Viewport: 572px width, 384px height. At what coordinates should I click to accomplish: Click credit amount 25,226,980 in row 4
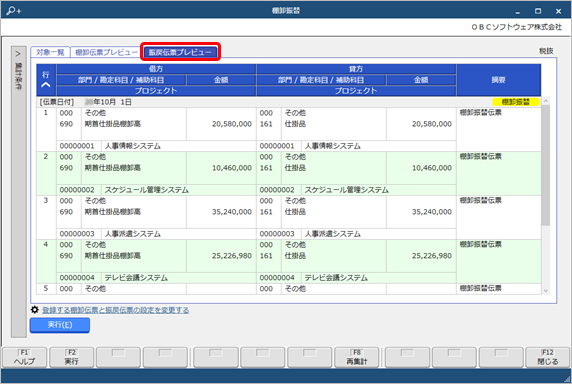click(x=432, y=256)
